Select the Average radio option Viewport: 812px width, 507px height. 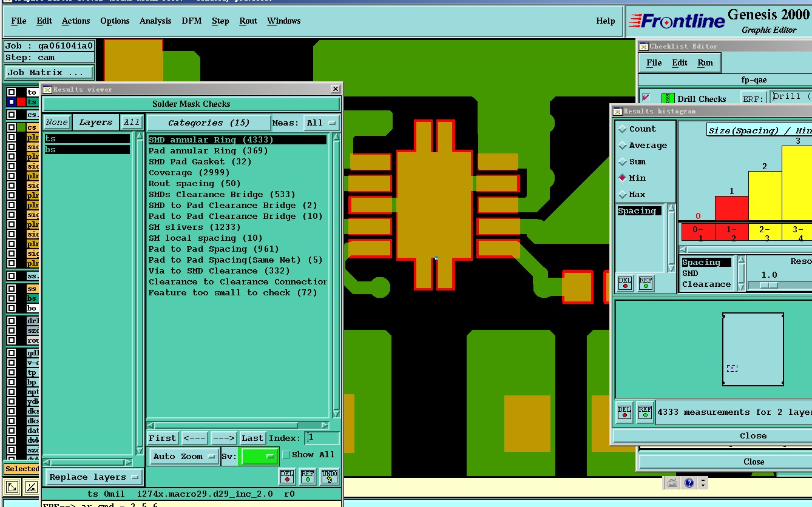click(623, 146)
